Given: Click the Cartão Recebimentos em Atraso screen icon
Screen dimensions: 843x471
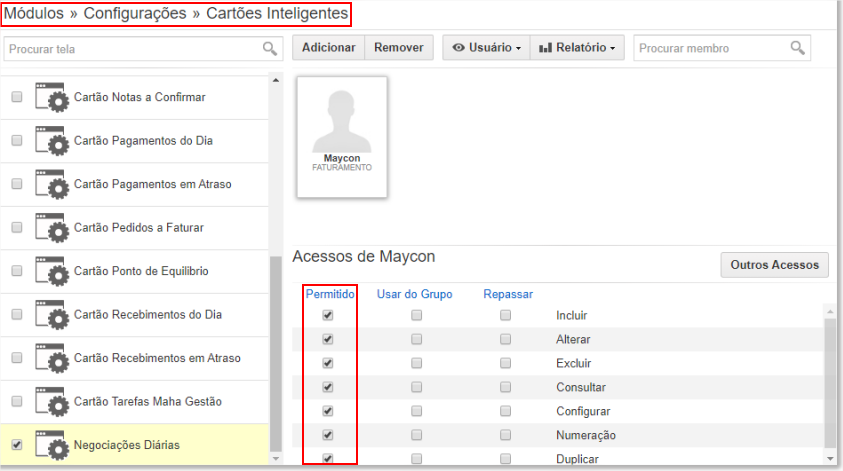Looking at the screenshot, I should [52, 358].
